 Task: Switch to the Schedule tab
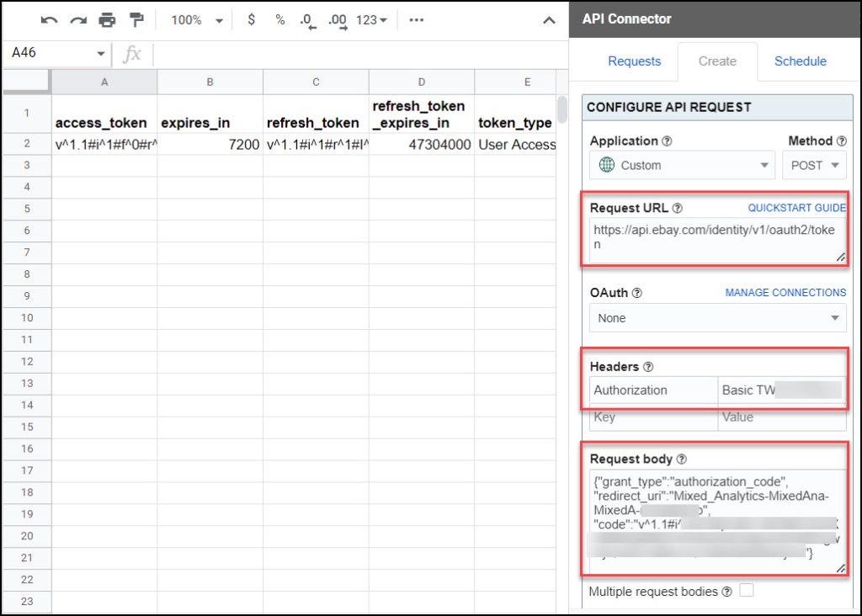click(x=800, y=61)
